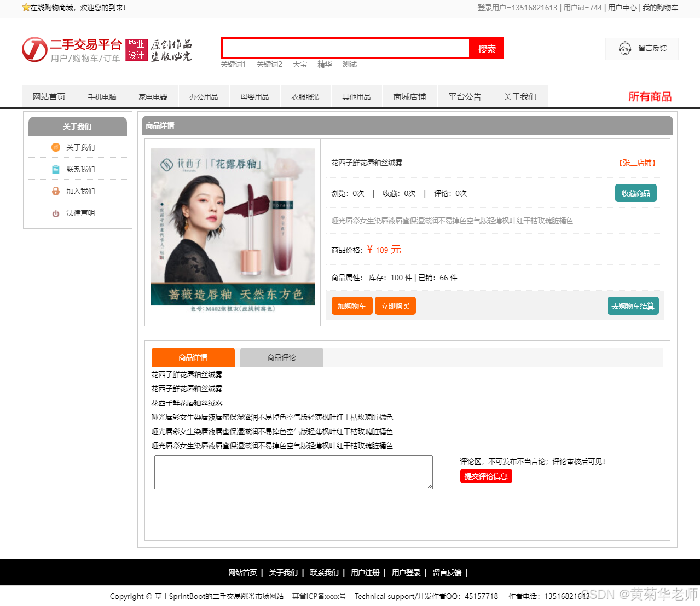
Task: Click the lock icon beside 加入我们
Action: pos(55,191)
